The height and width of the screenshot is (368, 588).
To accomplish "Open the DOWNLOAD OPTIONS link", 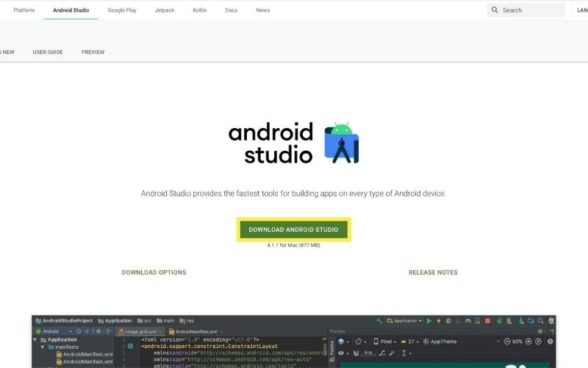I will (x=154, y=272).
